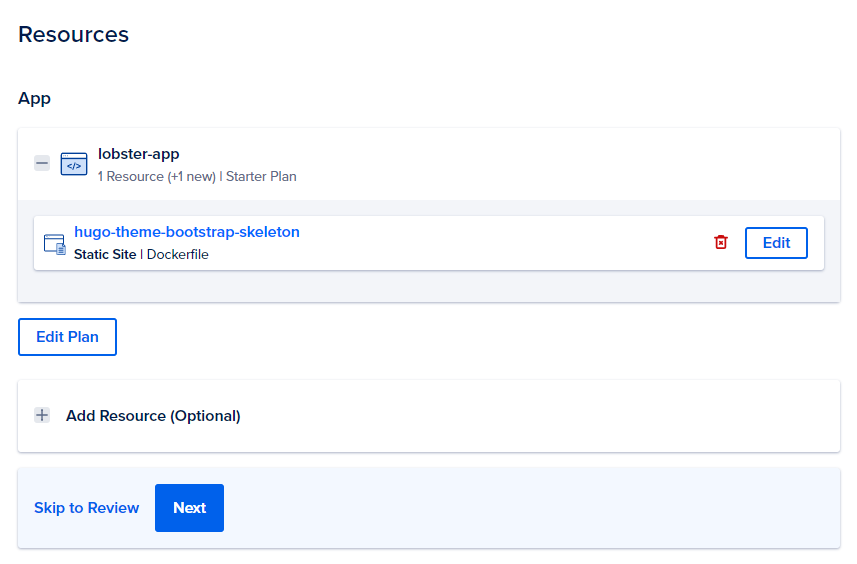Open the hugo-theme-bootstrap-skeleton resource link
This screenshot has width=857, height=564.
click(186, 232)
